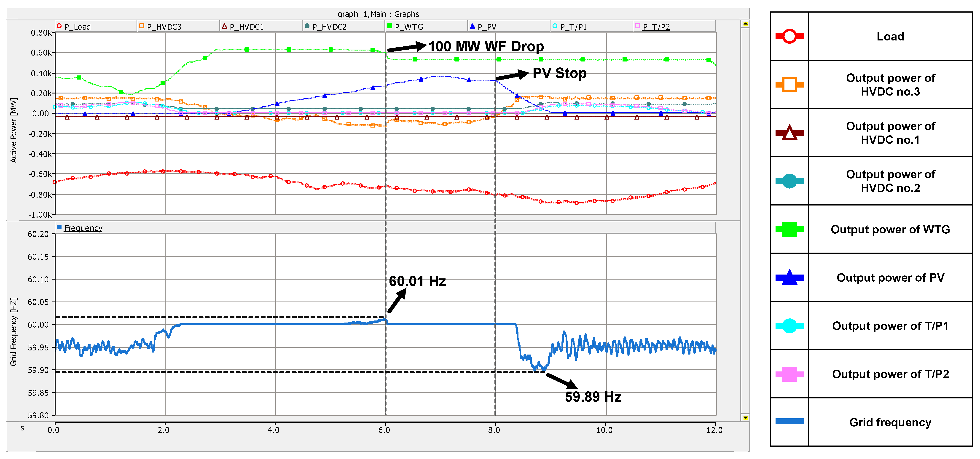Click the P_HVDC3 orange square legend icon
The height and width of the screenshot is (459, 980).
pyautogui.click(x=142, y=26)
